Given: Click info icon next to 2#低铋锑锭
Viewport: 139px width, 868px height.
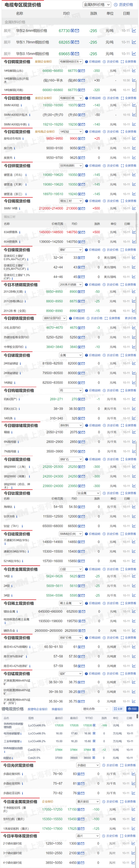Looking at the screenshot, I should click(x=20, y=364).
